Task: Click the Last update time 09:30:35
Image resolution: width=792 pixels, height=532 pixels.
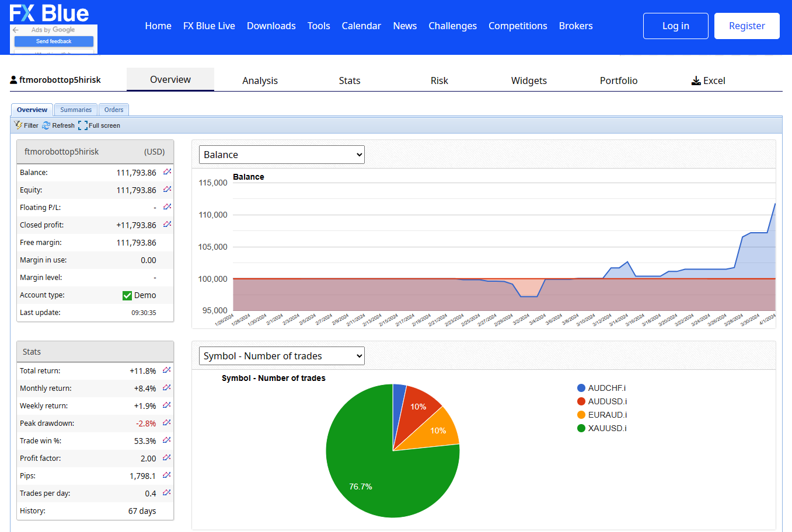Action: coord(144,313)
